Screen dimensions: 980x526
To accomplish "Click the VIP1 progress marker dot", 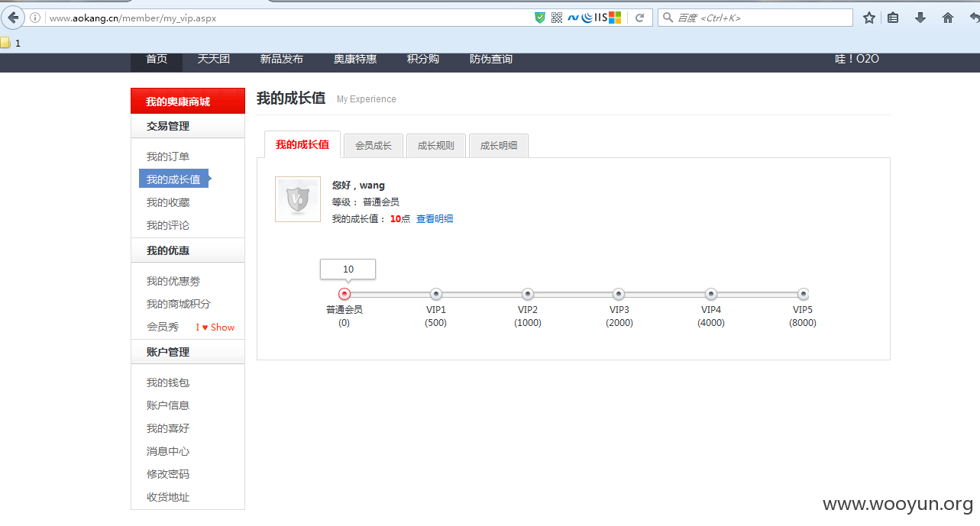I will pyautogui.click(x=436, y=294).
